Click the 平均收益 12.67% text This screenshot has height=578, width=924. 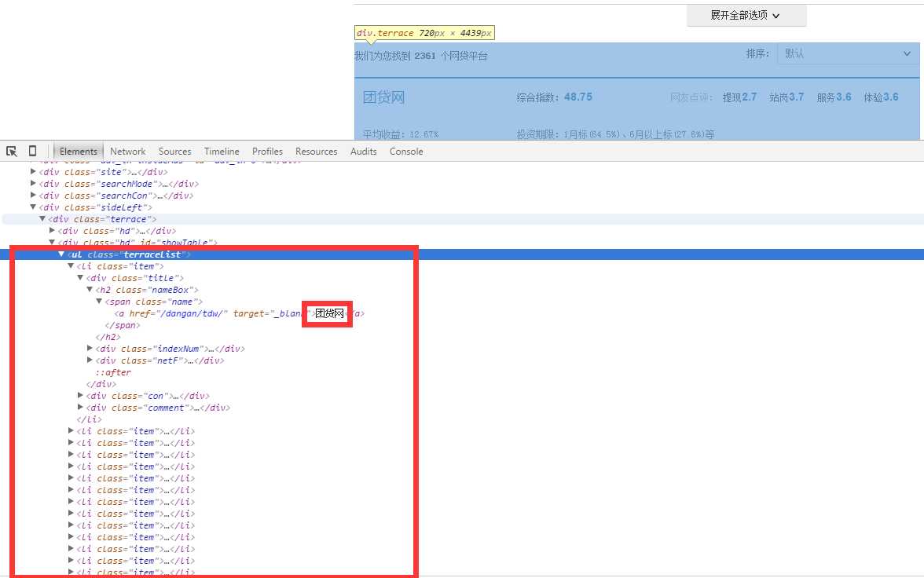tap(401, 134)
